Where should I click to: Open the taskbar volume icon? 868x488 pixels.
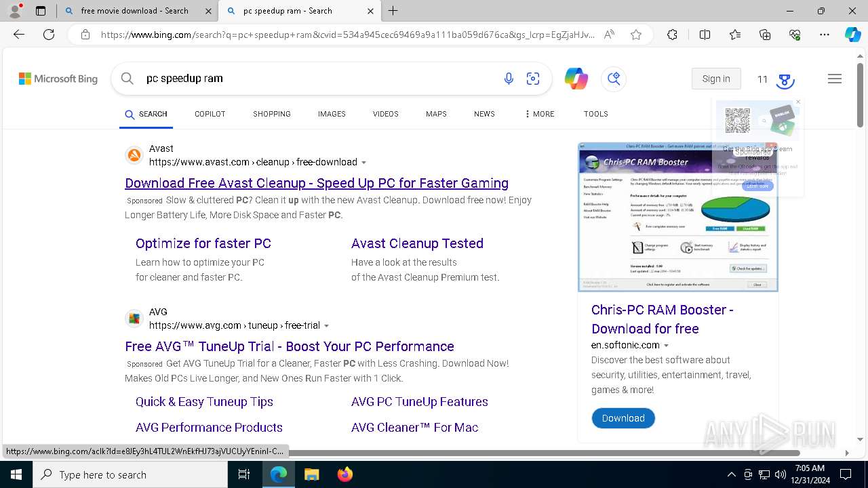780,474
